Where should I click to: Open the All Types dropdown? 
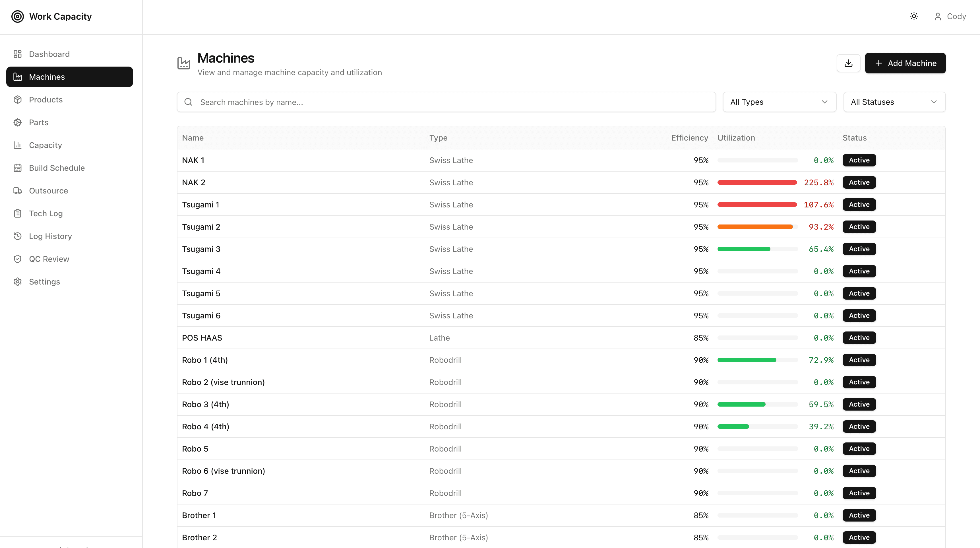[x=779, y=102]
